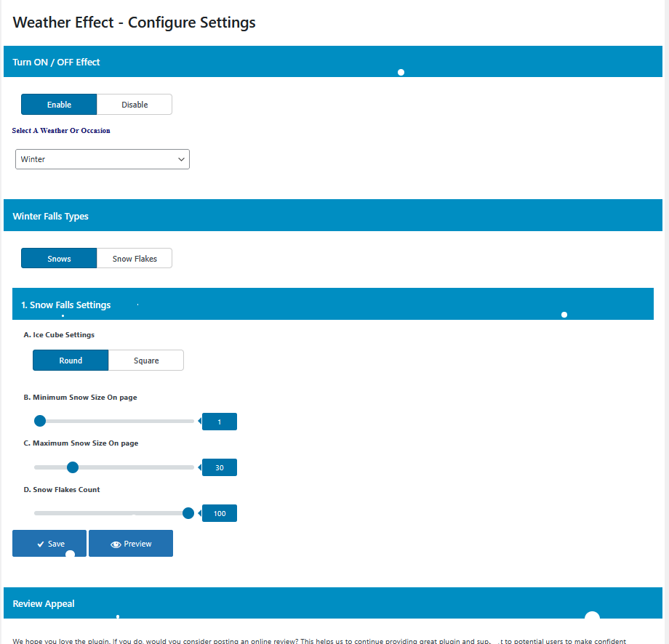
Task: Click the minimum snow size value box showing 1
Action: pos(220,422)
